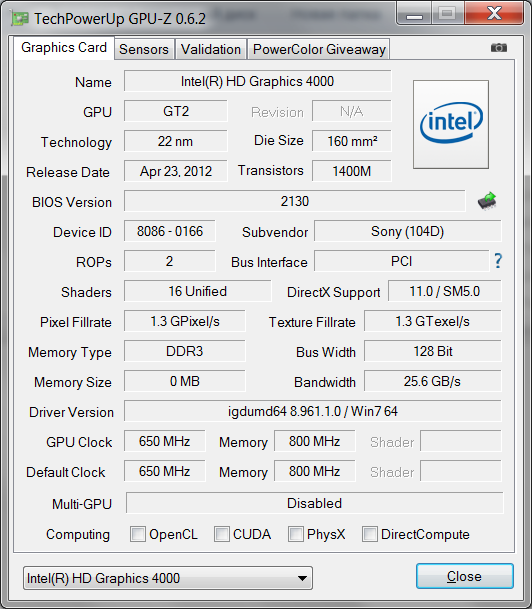Click the Bus Width value 128 Bit

click(x=433, y=351)
